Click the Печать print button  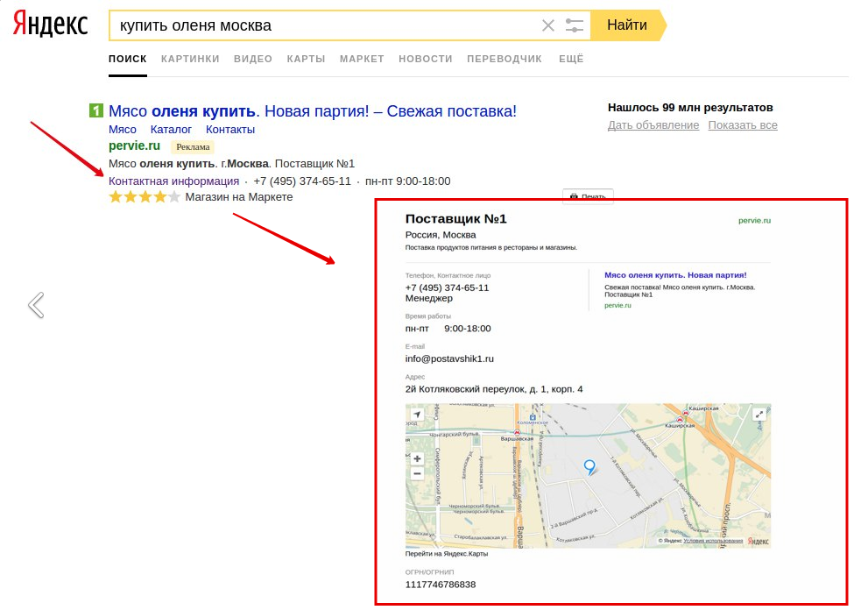(588, 195)
